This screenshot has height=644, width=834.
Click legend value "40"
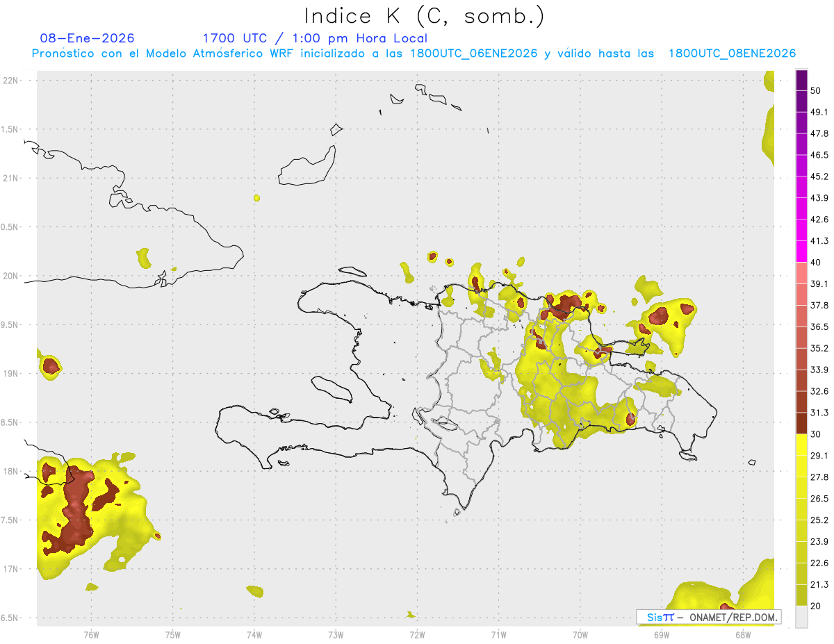pyautogui.click(x=815, y=262)
